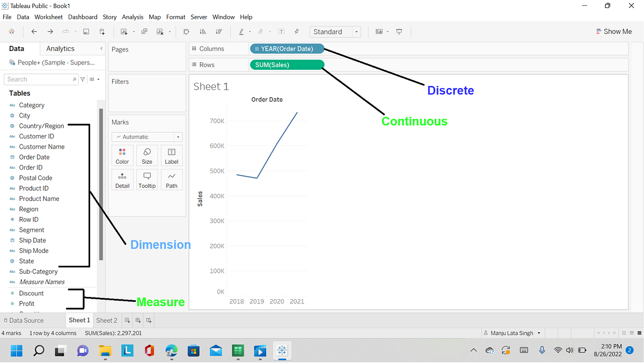Open the Worksheet menu

point(48,17)
